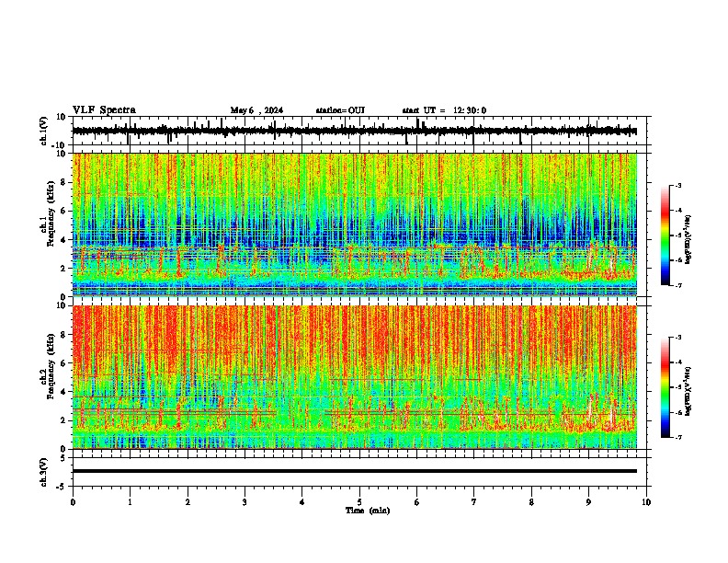Click time tick label "10" on x-axis

[646, 502]
